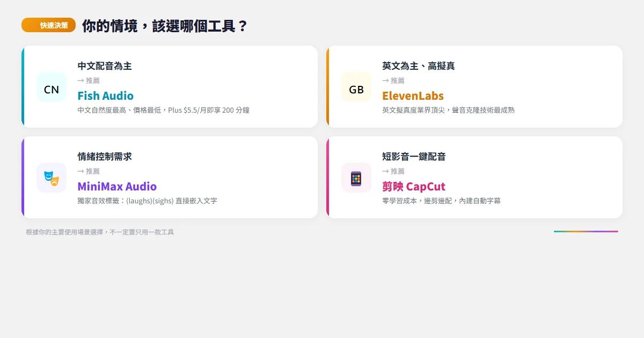This screenshot has width=644, height=338.
Task: Click the CN icon on Fish Audio card
Action: pos(52,87)
